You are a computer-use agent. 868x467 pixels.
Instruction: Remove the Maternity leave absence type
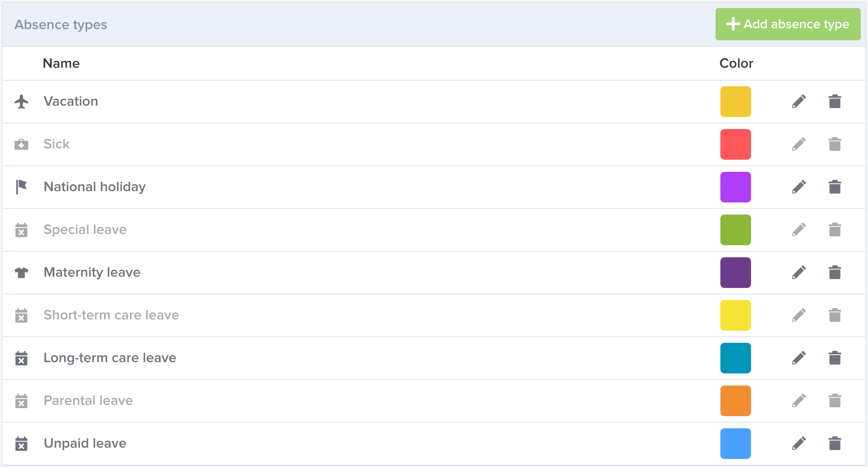(835, 273)
